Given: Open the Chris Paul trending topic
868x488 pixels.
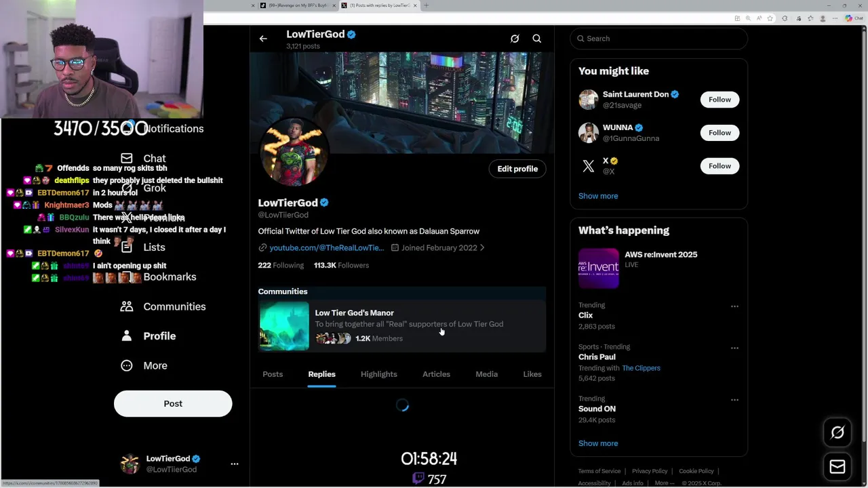Looking at the screenshot, I should [597, 357].
